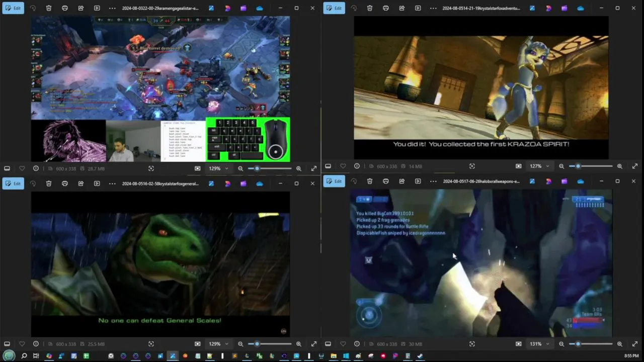
Task: Zoom in within the haloxbrallweapons window
Action: pyautogui.click(x=620, y=344)
